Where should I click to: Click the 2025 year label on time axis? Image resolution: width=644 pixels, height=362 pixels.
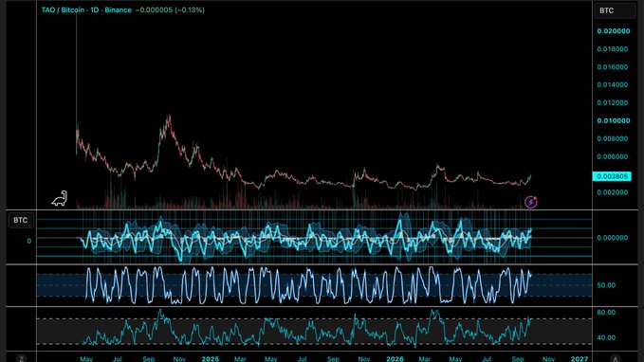pyautogui.click(x=211, y=359)
